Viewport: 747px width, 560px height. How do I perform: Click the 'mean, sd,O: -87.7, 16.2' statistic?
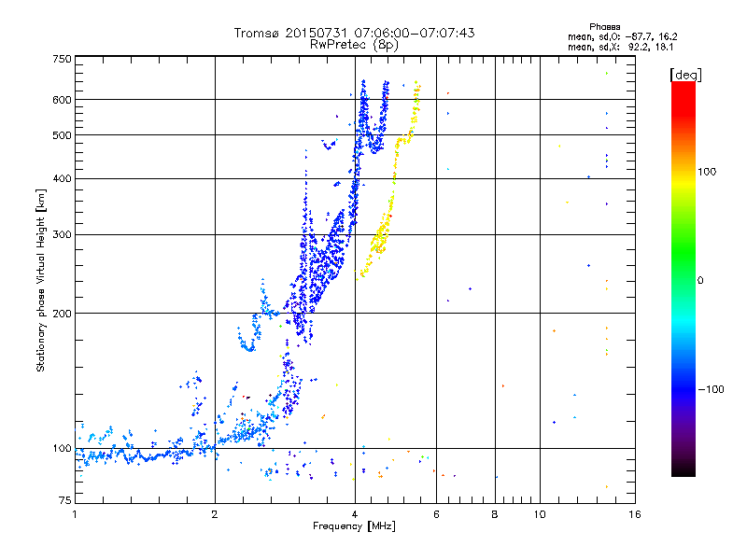coord(622,37)
